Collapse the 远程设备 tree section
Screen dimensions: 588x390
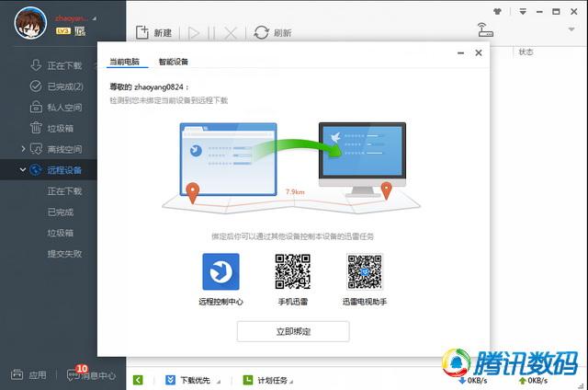(22, 170)
